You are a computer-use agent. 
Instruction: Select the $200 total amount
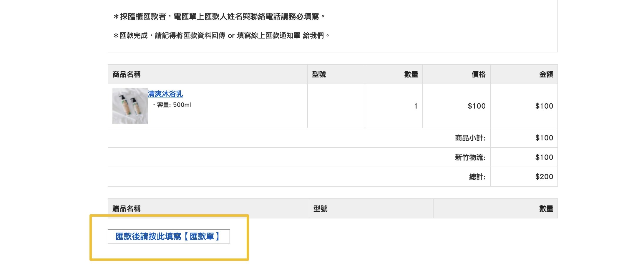544,177
